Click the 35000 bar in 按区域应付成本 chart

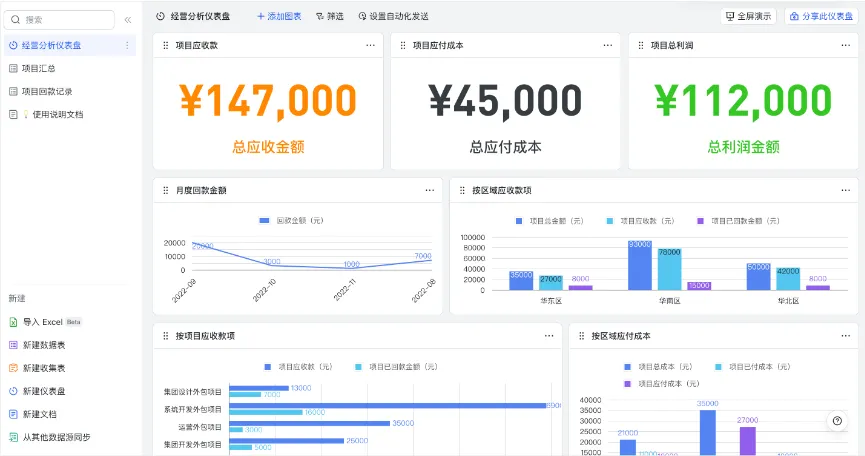[708, 433]
